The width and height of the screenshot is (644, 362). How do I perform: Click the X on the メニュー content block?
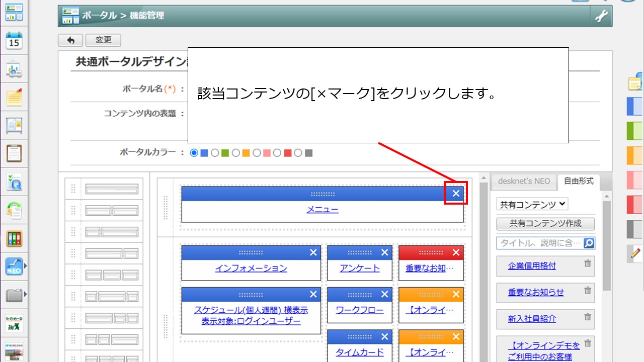456,194
